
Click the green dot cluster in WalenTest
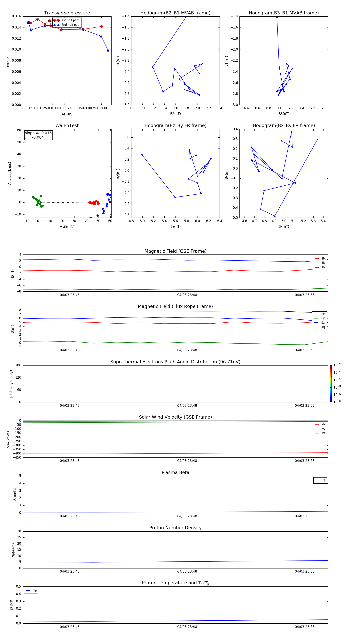pos(38,202)
